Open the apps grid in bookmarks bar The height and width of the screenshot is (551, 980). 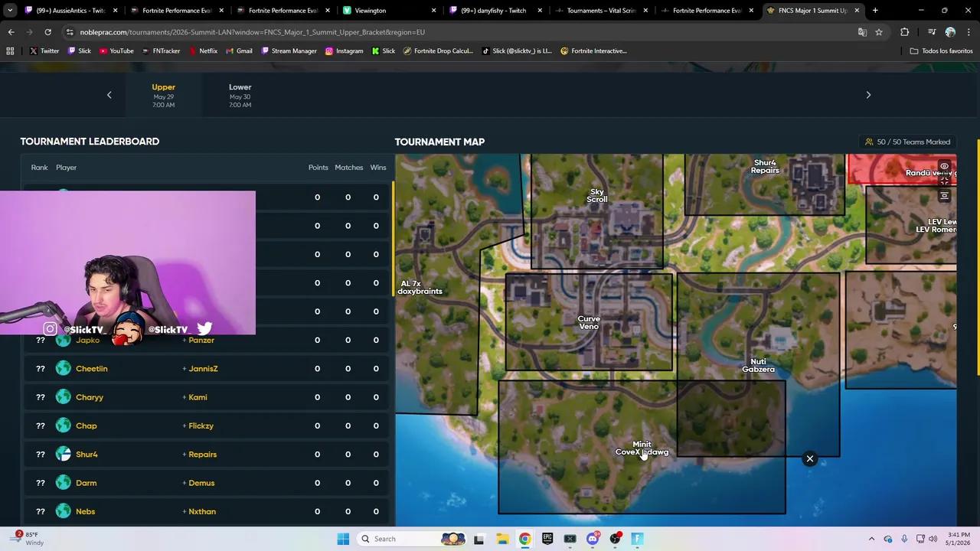point(10,51)
